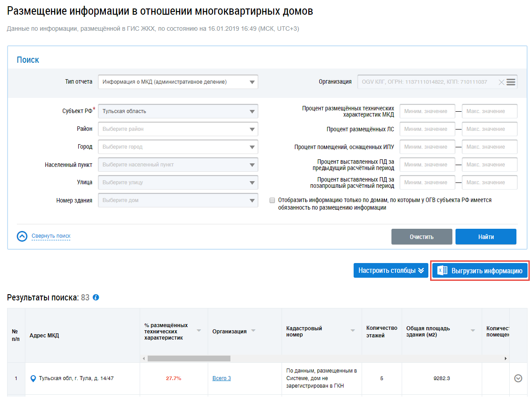Open the Город selection dropdown
The height and width of the screenshot is (397, 532).
(178, 147)
